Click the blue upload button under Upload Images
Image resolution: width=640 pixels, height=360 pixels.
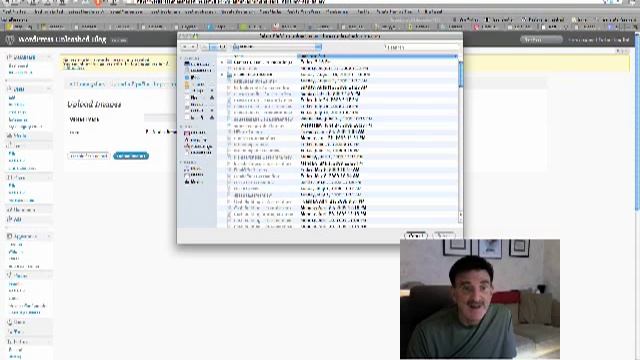131,156
